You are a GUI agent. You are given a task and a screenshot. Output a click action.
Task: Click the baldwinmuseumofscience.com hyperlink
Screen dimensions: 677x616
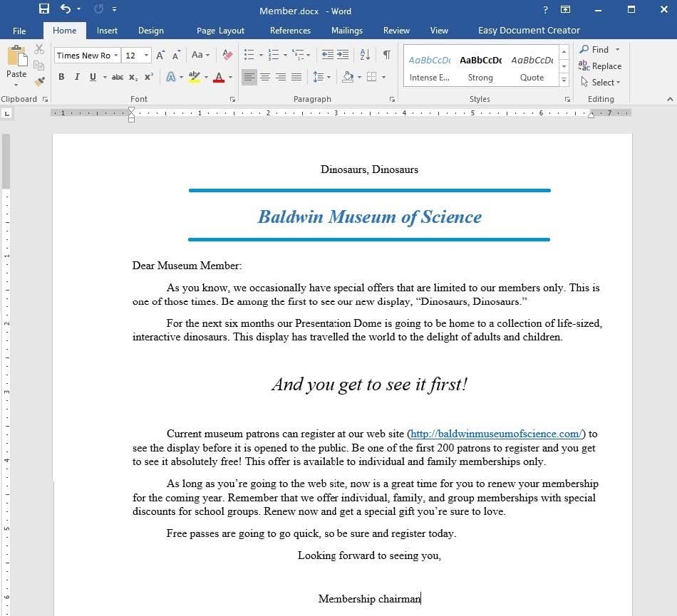497,434
